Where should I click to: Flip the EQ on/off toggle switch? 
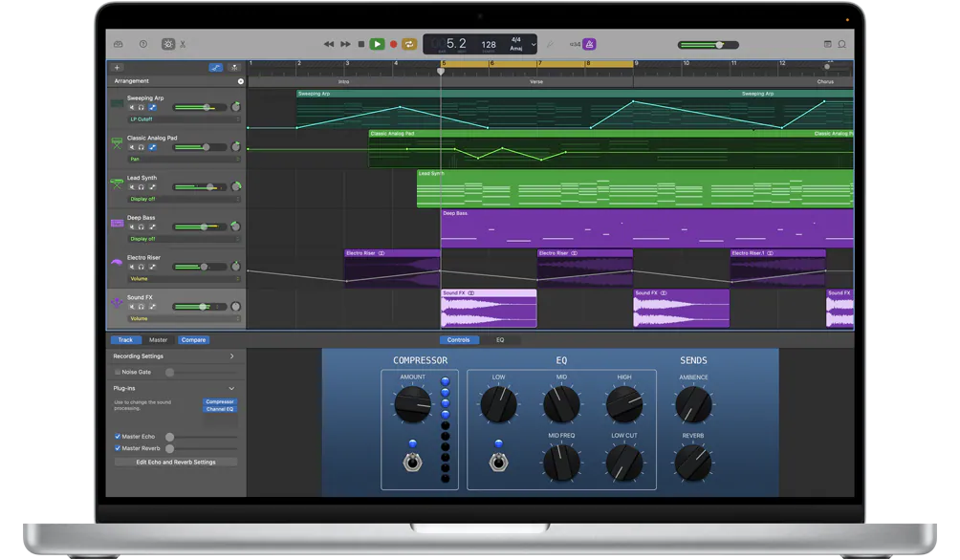coord(499,462)
